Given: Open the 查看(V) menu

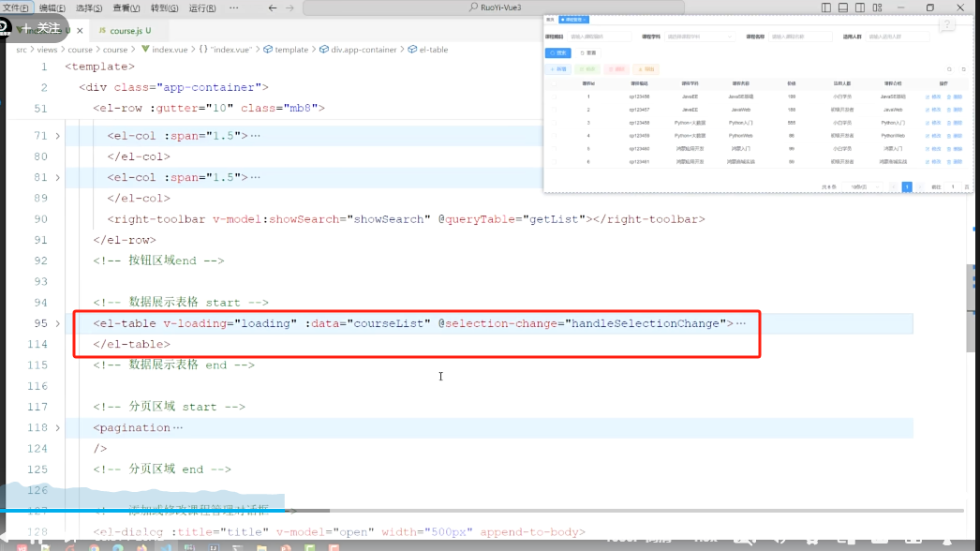Looking at the screenshot, I should tap(126, 8).
